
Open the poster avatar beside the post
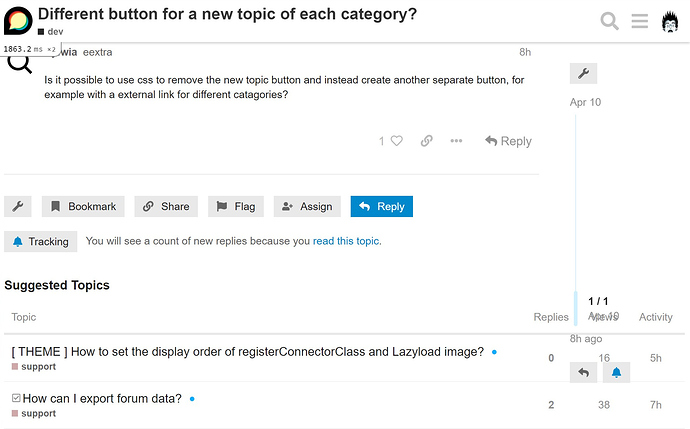20,62
